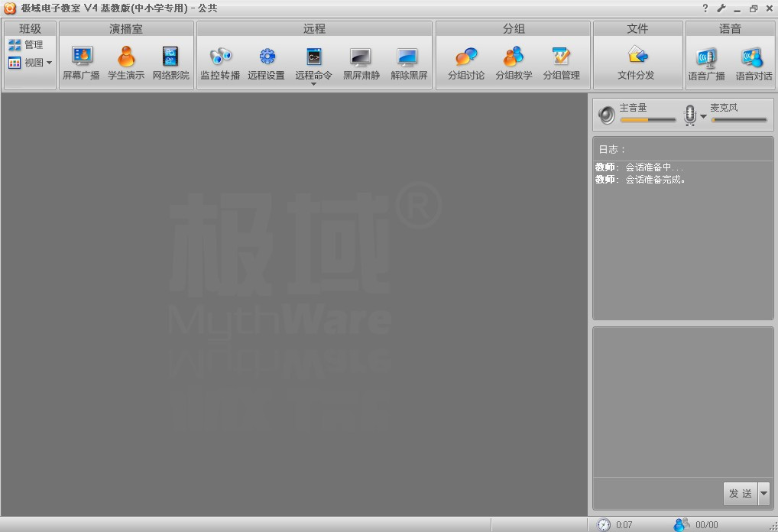The height and width of the screenshot is (532, 778).
Task: Start 语音广播 voice broadcast
Action: point(706,62)
